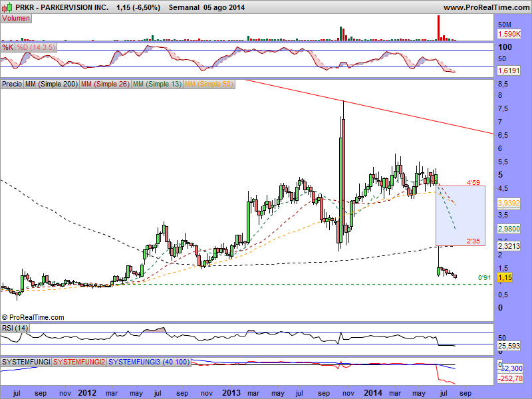Click the SYSTEMFUNGI3 value tag 52,300
Image resolution: width=532 pixels, height=399 pixels.
click(x=511, y=368)
